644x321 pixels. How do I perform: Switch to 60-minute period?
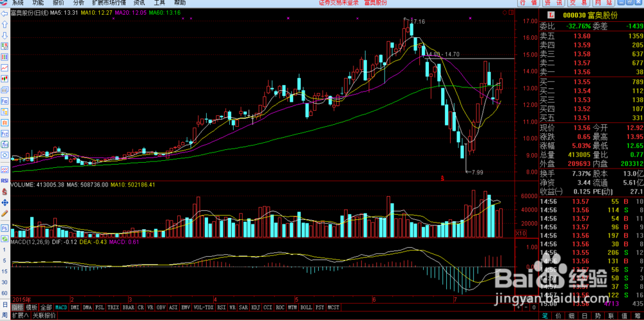pos(4,293)
